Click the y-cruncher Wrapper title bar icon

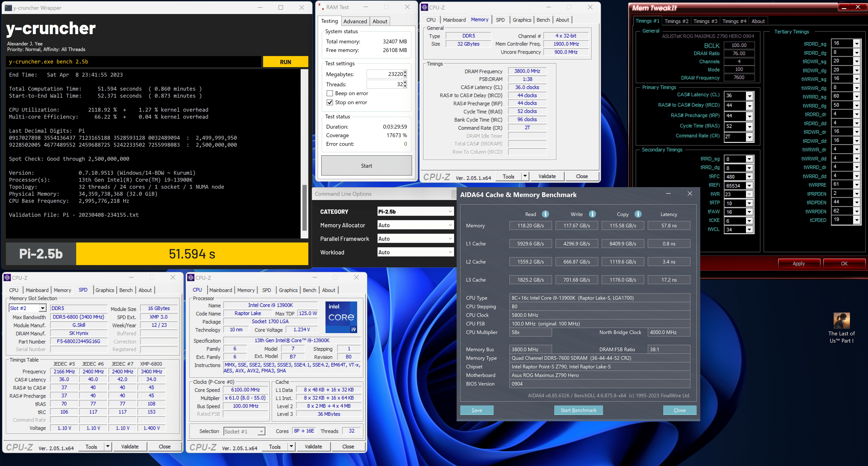point(8,7)
